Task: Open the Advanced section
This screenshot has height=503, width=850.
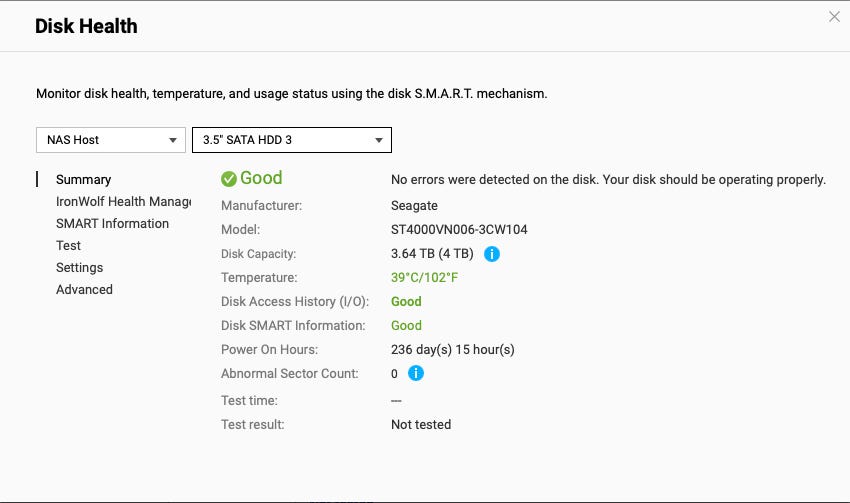Action: coord(84,290)
